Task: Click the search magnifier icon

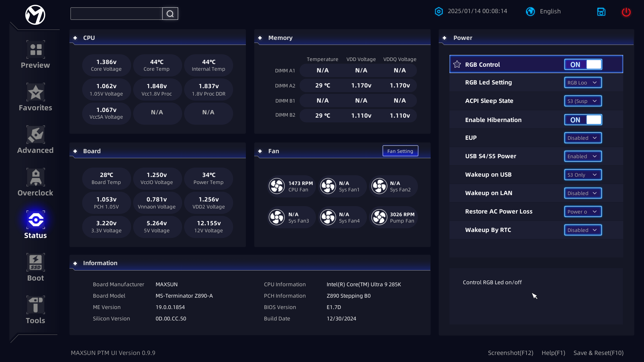Action: (170, 14)
